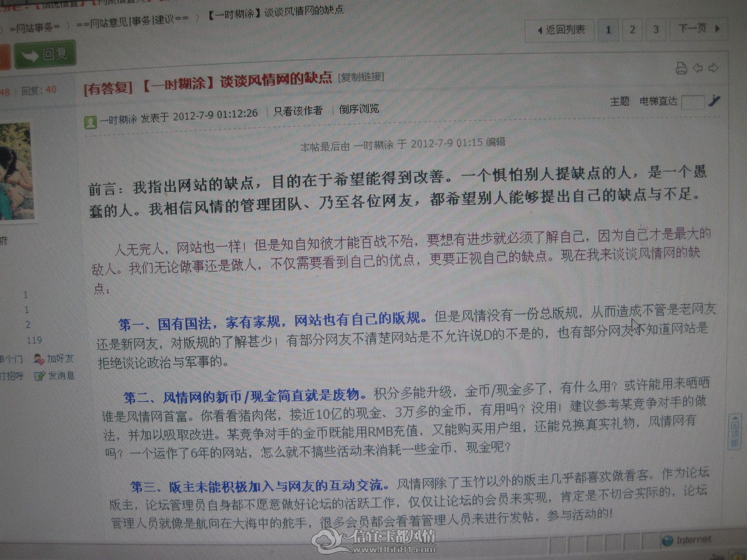Click 复制链接 to copy thread link
The height and width of the screenshot is (560, 747).
click(x=361, y=77)
